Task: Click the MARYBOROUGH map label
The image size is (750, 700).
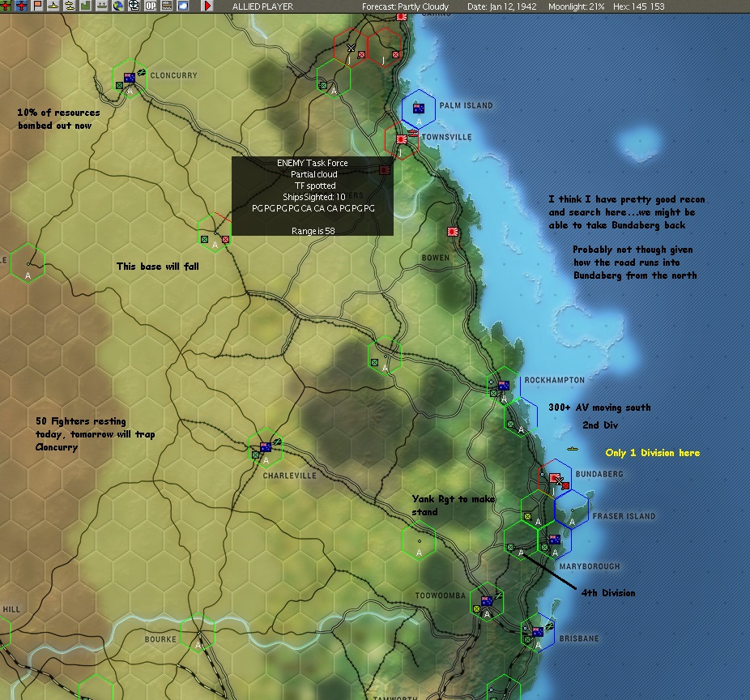Action: [x=590, y=566]
